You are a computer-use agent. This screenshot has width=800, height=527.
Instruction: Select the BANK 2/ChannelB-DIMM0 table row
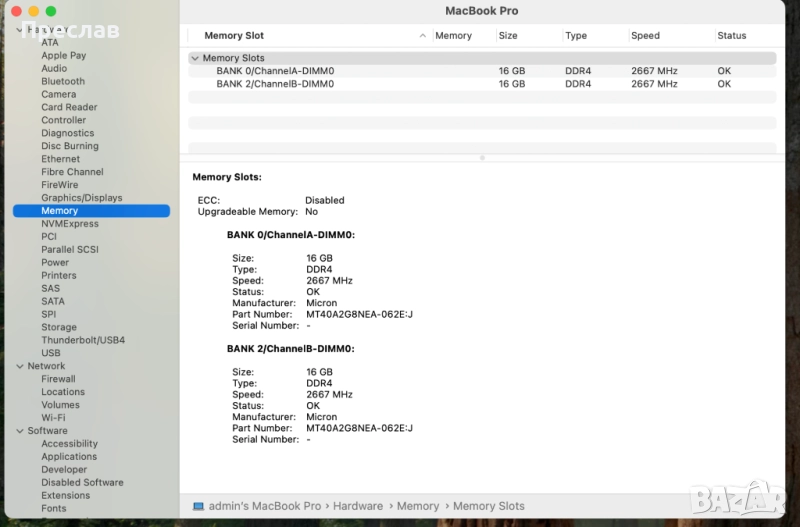[x=275, y=84]
